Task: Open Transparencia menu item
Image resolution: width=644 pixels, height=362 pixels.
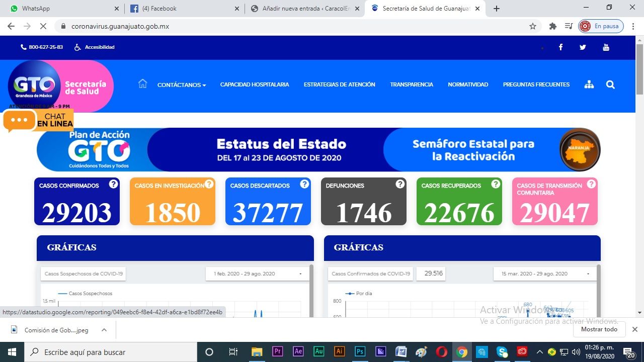Action: [412, 84]
